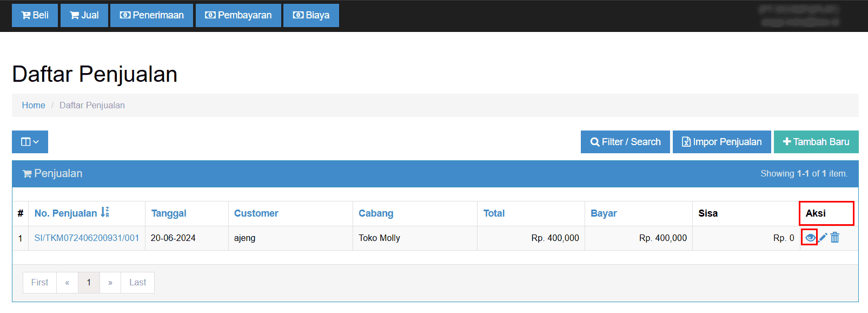
Task: Open Pembayaran from the top bar
Action: coord(238,15)
